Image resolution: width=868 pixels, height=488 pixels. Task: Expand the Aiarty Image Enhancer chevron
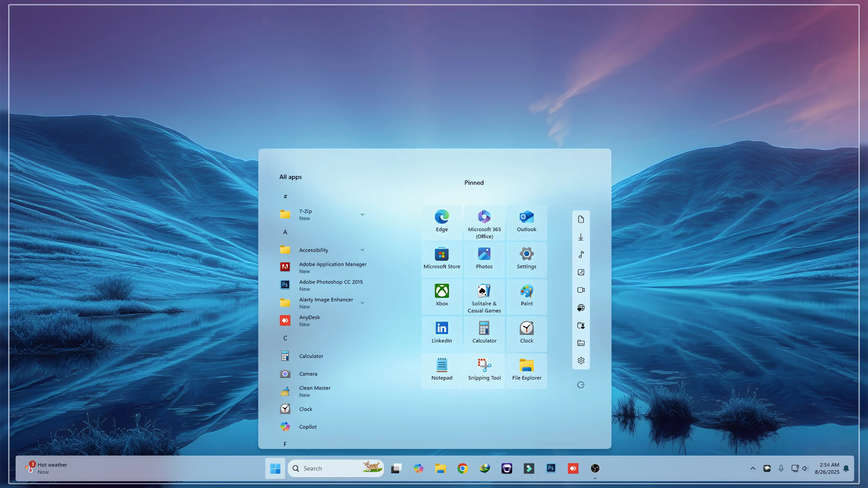point(362,303)
